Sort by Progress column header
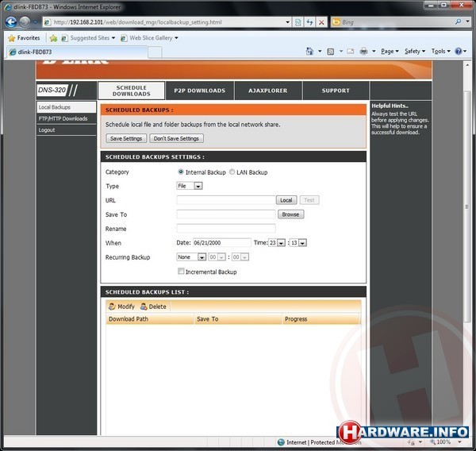This screenshot has width=476, height=451. point(321,319)
